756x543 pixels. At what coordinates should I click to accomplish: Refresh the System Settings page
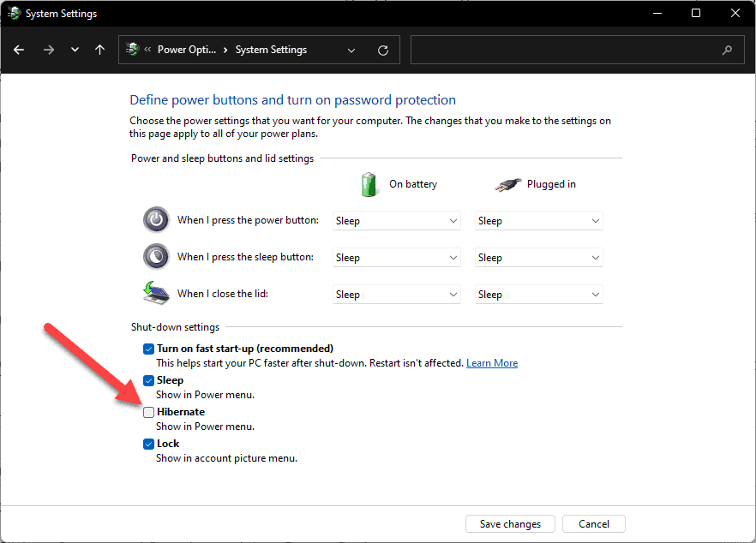point(383,51)
